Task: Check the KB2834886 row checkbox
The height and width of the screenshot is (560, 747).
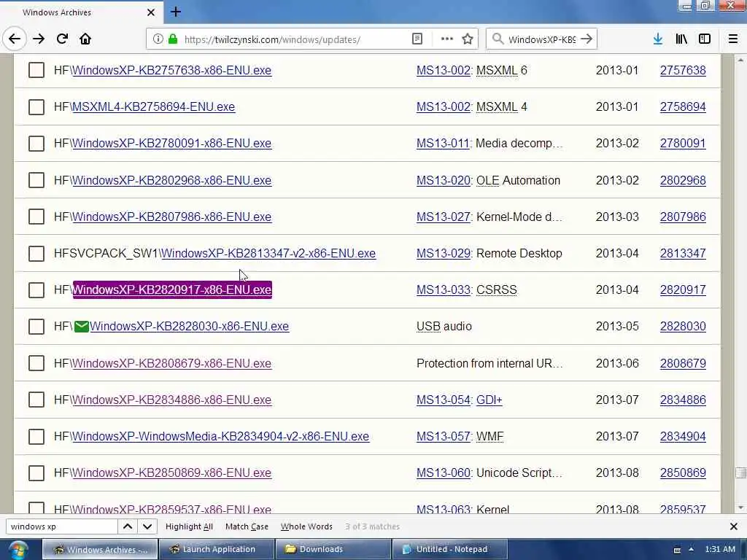Action: [36, 400]
